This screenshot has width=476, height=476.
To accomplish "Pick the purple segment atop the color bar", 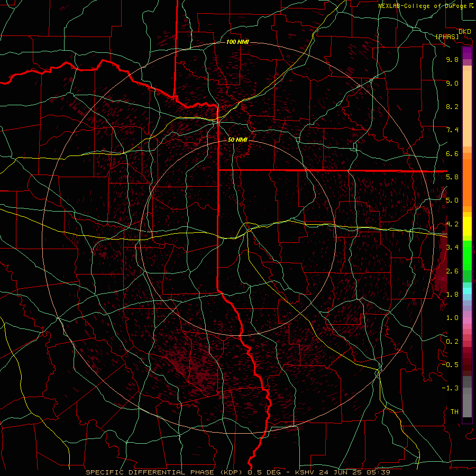I will 467,53.
